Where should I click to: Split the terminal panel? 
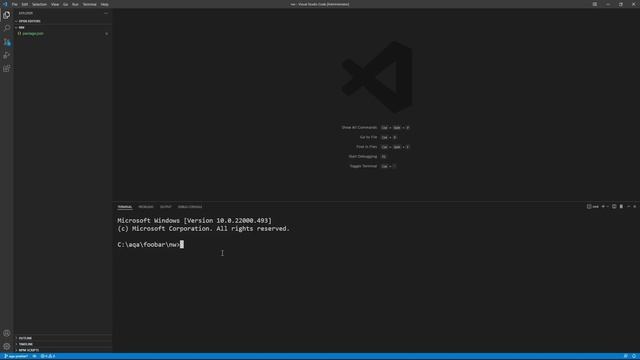coord(614,207)
